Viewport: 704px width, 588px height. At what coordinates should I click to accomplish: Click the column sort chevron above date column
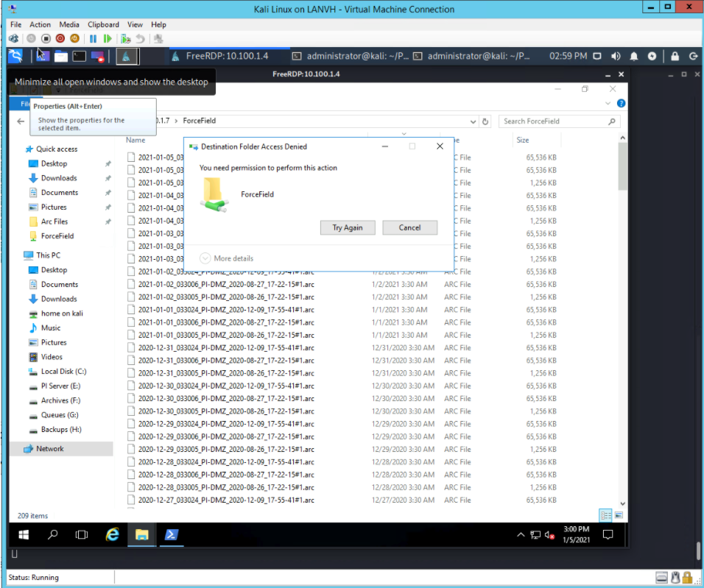[404, 134]
